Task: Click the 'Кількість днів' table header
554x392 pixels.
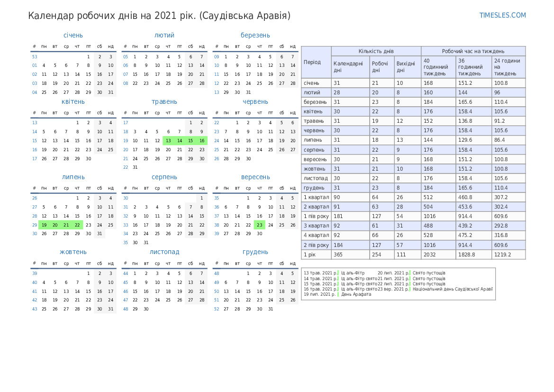Action: pos(376,51)
